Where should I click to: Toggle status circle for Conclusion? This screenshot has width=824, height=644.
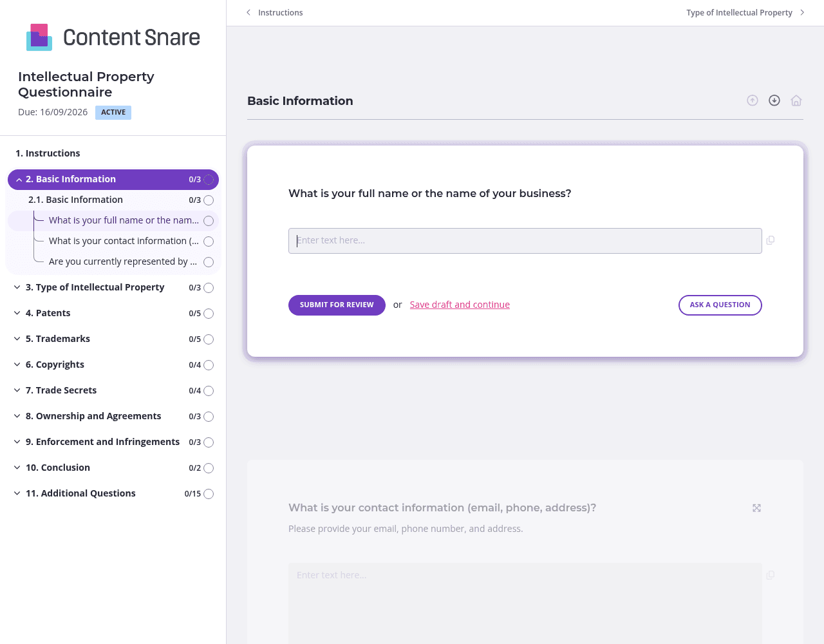click(x=209, y=468)
